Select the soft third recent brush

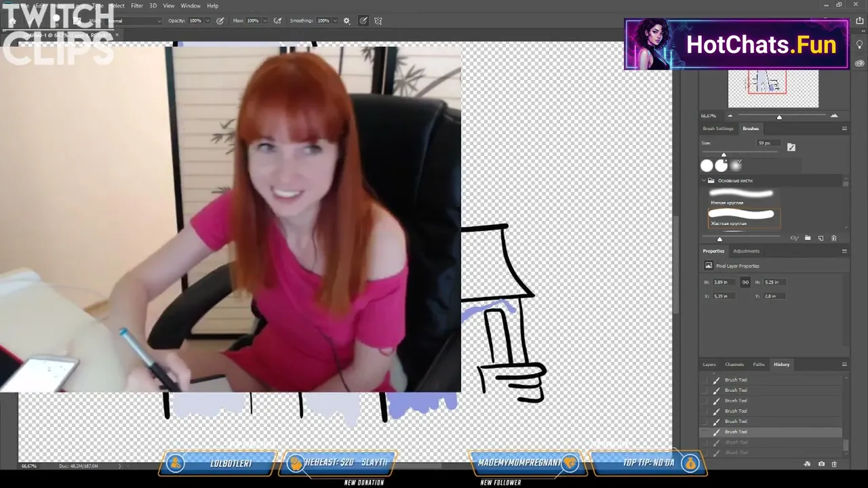click(x=737, y=165)
